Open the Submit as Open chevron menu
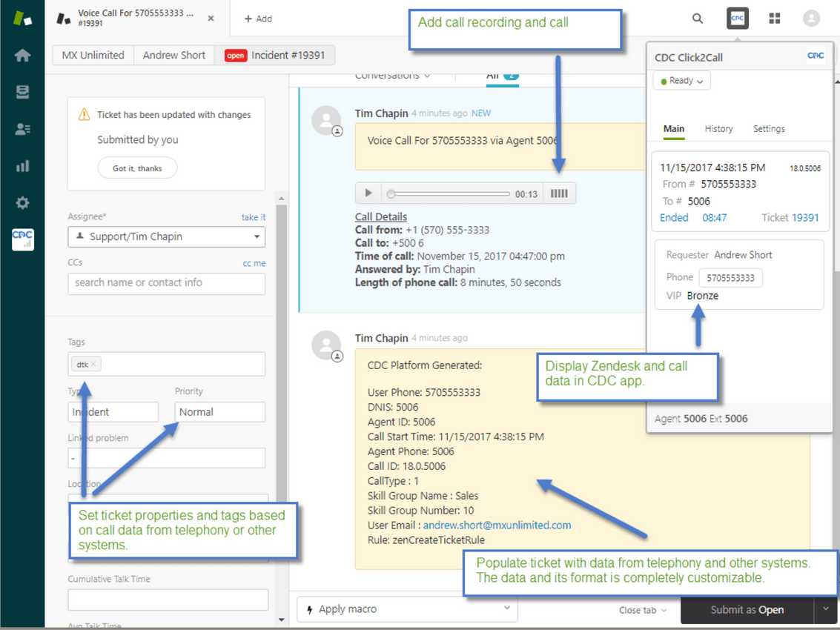Viewport: 840px width, 630px height. pos(824,609)
